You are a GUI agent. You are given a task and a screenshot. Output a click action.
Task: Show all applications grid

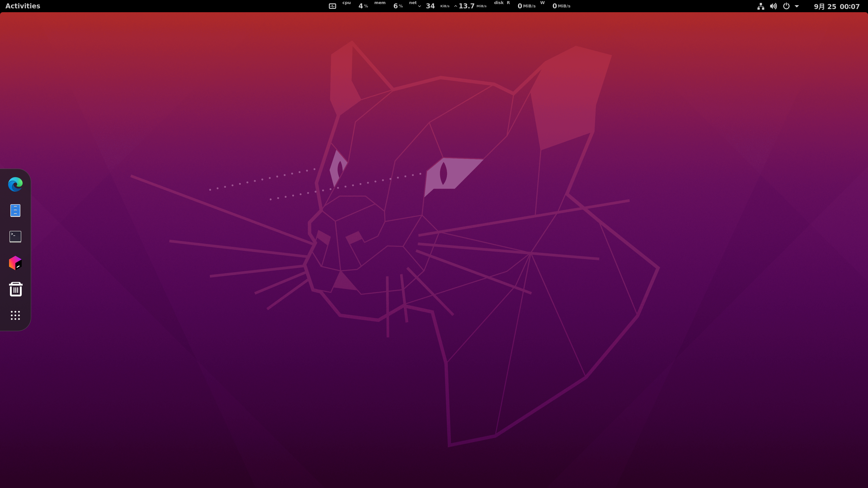click(15, 316)
